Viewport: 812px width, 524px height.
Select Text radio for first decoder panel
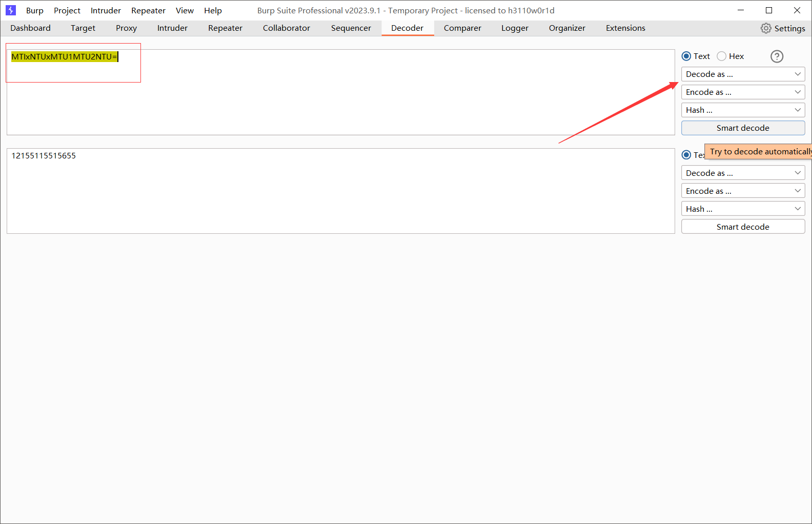[686, 56]
